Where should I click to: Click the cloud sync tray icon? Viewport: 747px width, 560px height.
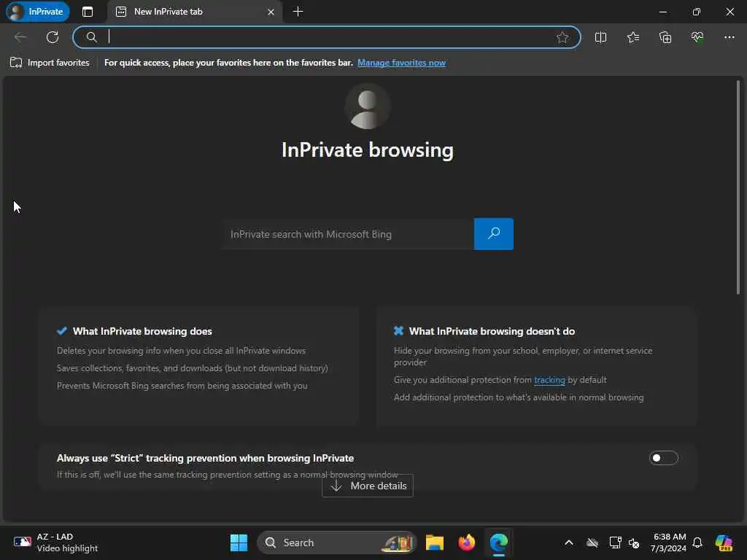(592, 542)
